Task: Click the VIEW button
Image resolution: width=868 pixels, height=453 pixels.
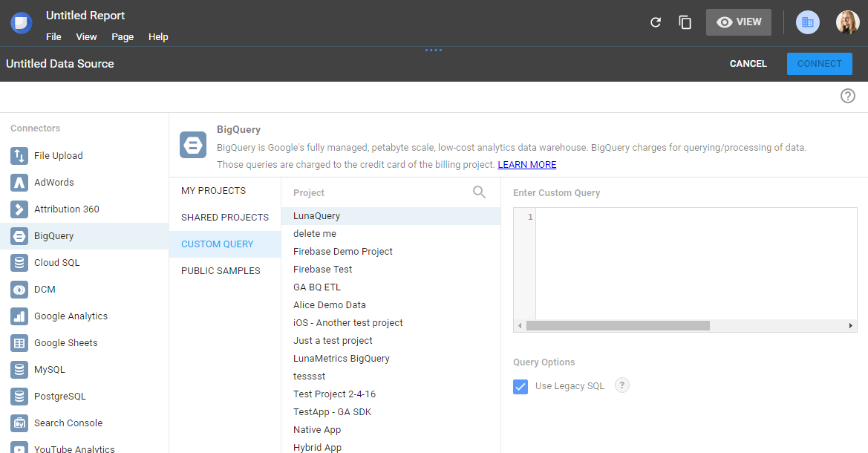Action: click(x=739, y=22)
